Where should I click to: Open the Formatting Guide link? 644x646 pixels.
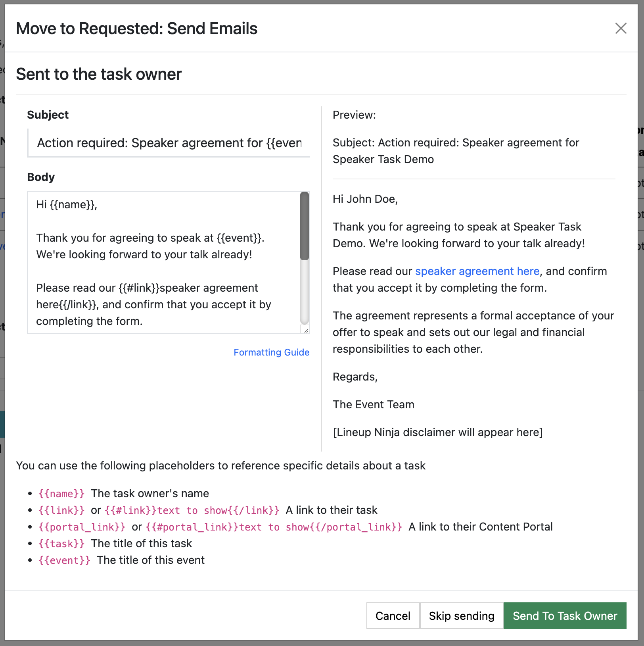point(272,352)
